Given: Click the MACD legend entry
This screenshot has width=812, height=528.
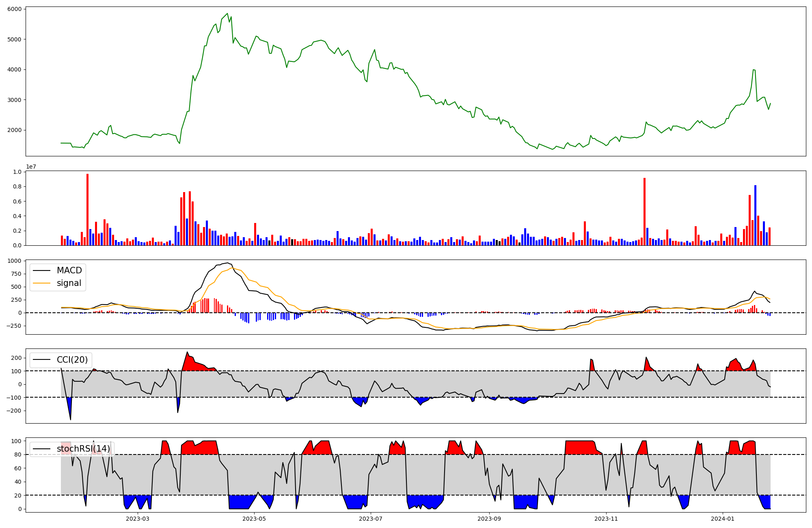Looking at the screenshot, I should point(69,270).
